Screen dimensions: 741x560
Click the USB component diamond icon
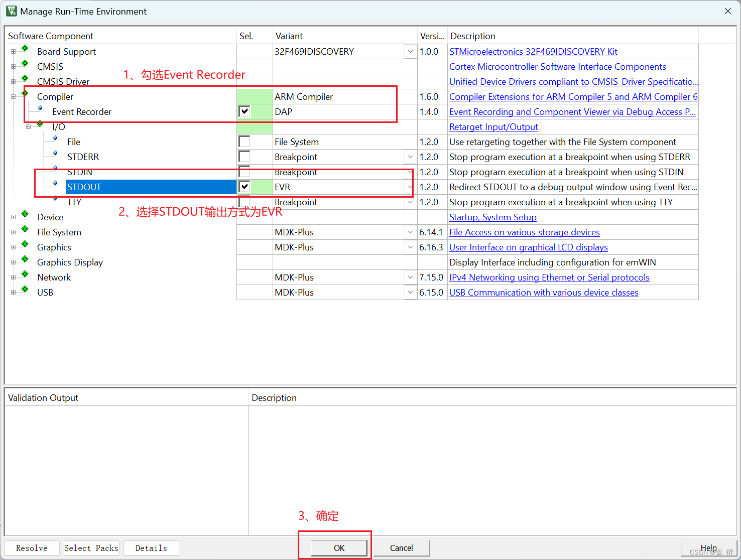tap(24, 290)
